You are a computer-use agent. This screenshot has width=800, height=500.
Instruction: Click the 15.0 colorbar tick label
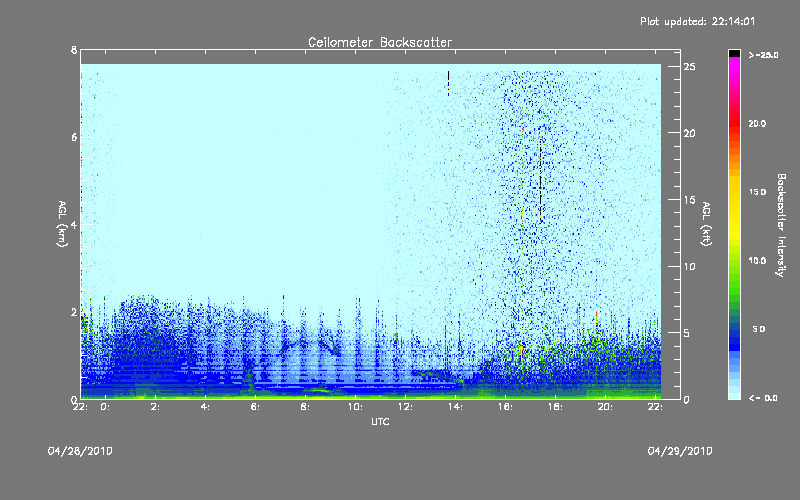(757, 192)
